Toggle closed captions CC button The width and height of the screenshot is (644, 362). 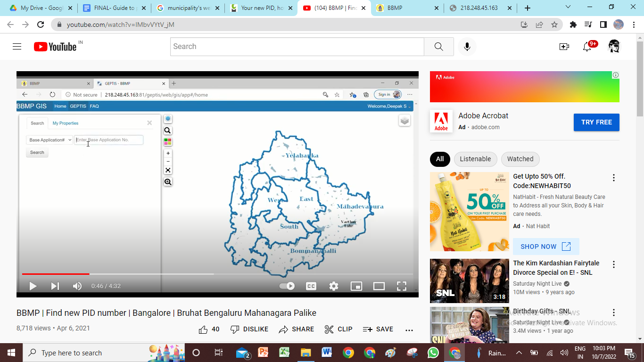tap(311, 286)
